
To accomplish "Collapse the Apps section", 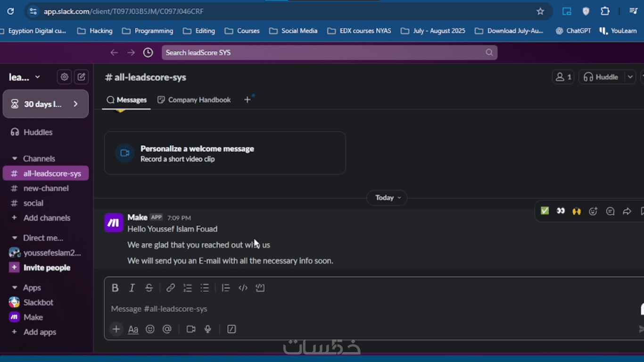I will coord(15,288).
